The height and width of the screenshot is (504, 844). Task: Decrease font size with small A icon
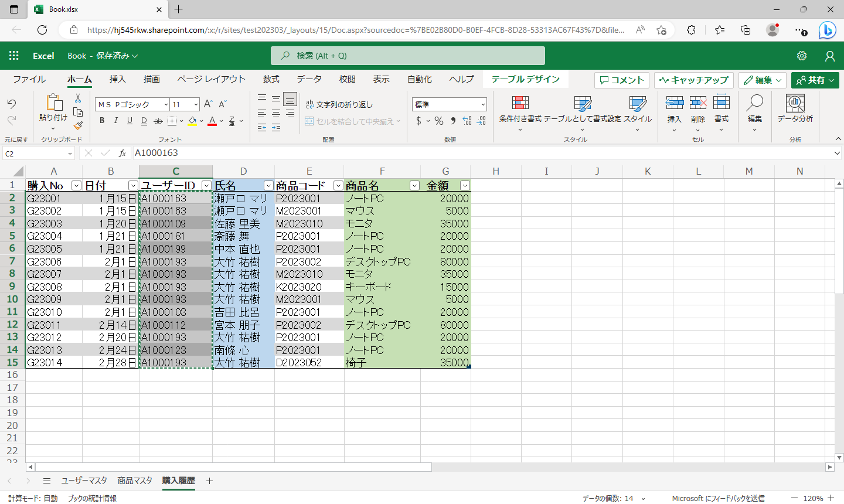coord(223,104)
